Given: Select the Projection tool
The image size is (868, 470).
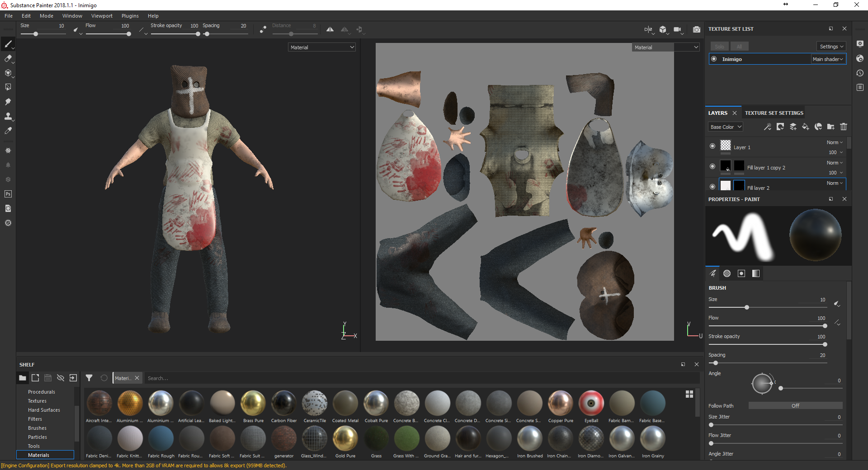Looking at the screenshot, I should [x=8, y=73].
